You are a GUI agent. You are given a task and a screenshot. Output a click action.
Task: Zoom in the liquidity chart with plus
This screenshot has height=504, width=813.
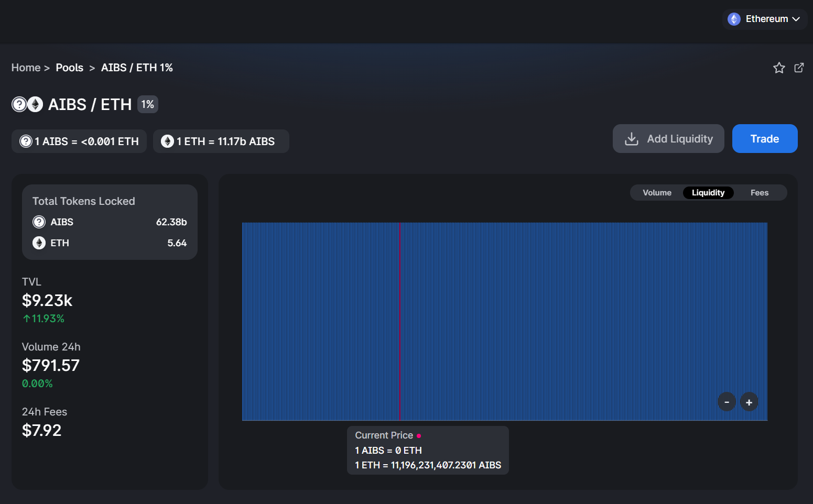pos(749,402)
